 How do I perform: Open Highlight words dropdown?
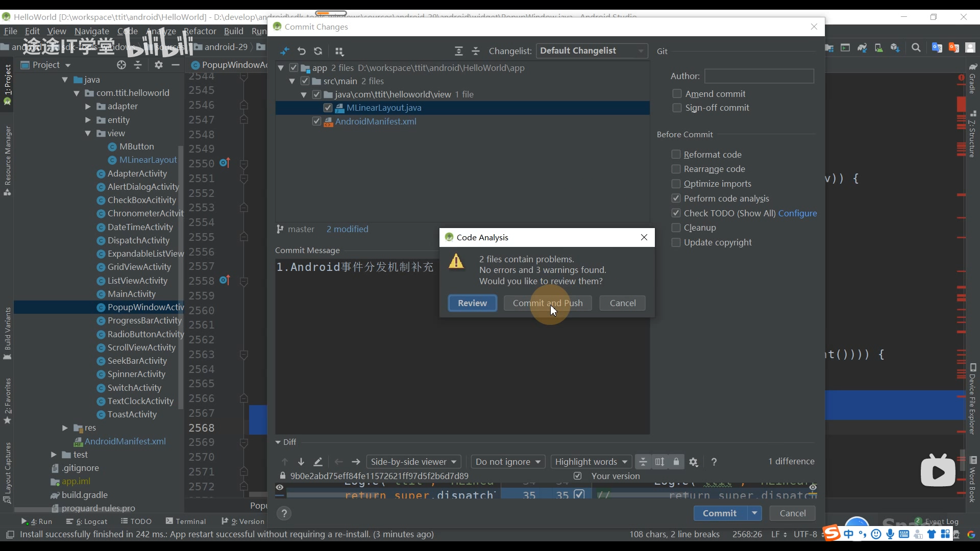click(x=591, y=462)
